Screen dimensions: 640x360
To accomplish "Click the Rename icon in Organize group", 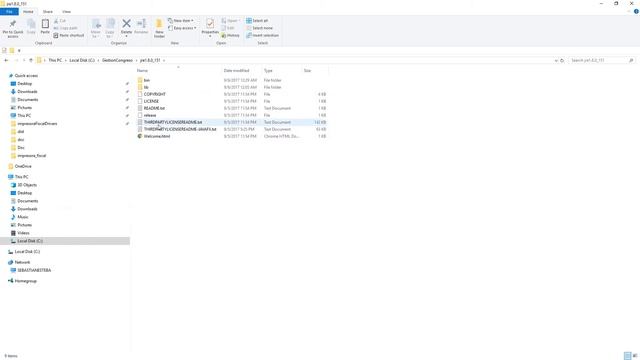I will (x=141, y=24).
